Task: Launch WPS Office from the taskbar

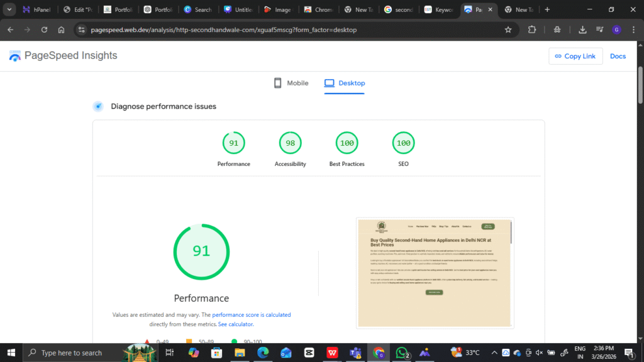Action: pyautogui.click(x=331, y=353)
